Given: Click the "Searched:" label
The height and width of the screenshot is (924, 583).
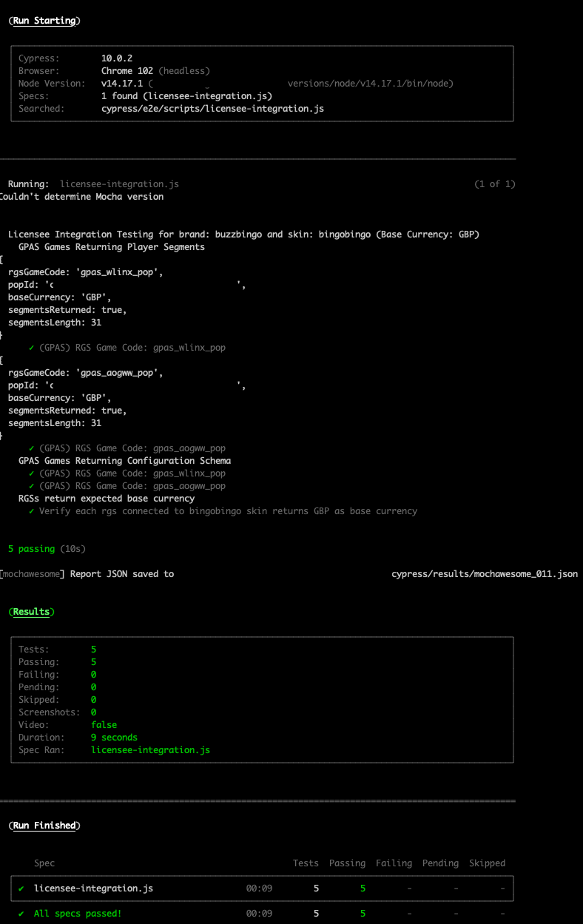Looking at the screenshot, I should tap(41, 108).
